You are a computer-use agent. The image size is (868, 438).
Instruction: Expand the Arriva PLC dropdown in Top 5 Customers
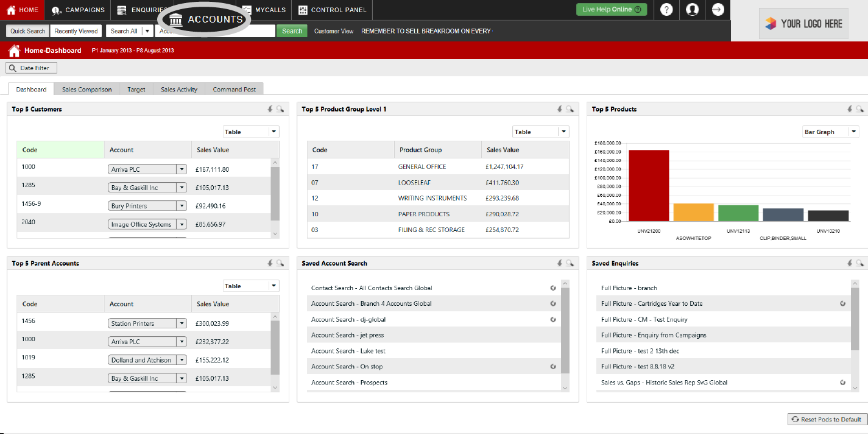(181, 169)
